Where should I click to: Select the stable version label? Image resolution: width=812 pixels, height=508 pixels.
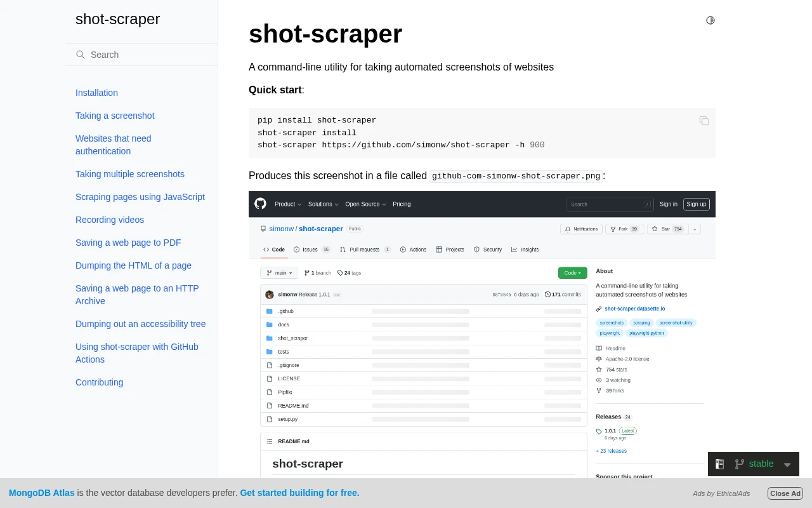(x=761, y=464)
